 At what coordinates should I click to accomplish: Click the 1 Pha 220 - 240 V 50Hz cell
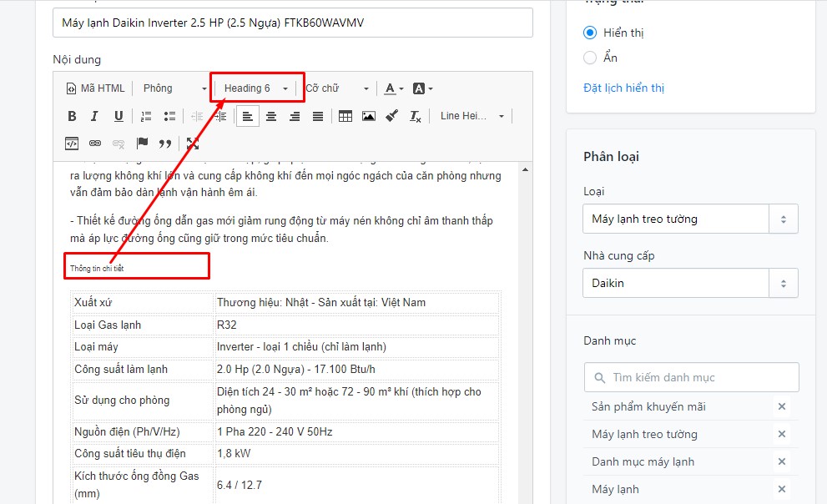(356, 431)
